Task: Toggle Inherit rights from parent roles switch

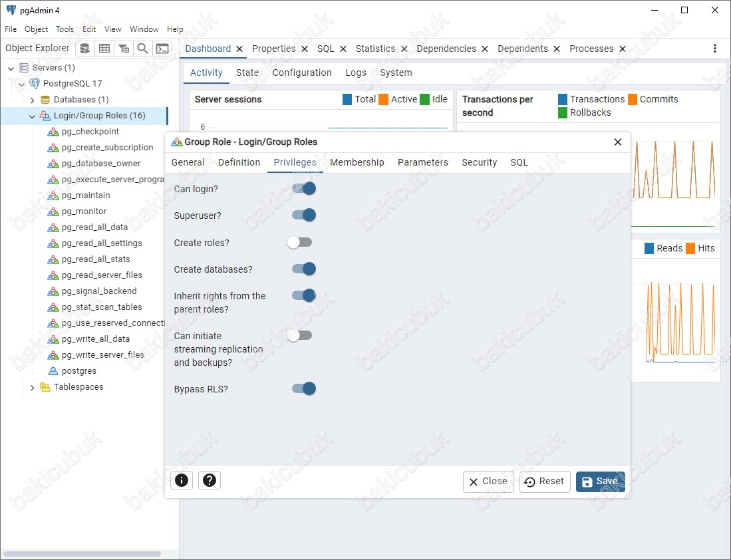Action: pos(304,295)
